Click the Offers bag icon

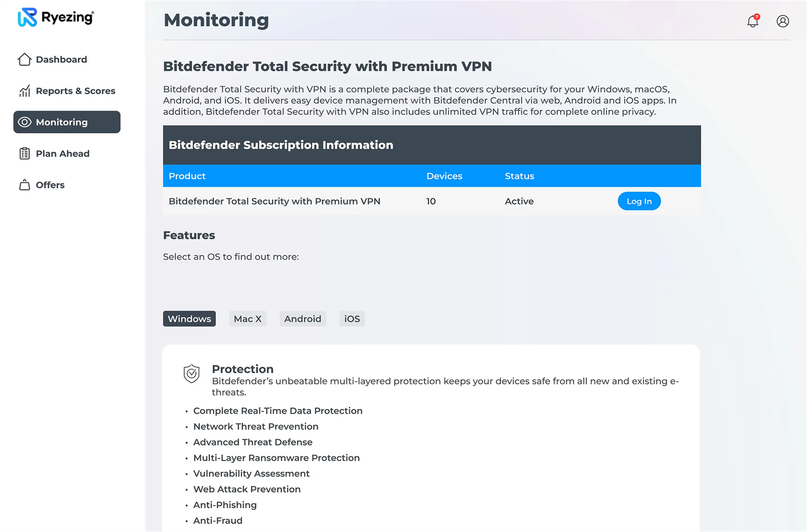point(24,185)
